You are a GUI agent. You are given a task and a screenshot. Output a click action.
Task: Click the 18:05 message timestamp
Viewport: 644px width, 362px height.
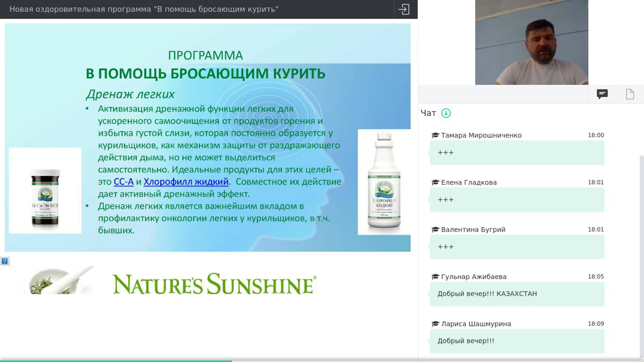click(596, 277)
